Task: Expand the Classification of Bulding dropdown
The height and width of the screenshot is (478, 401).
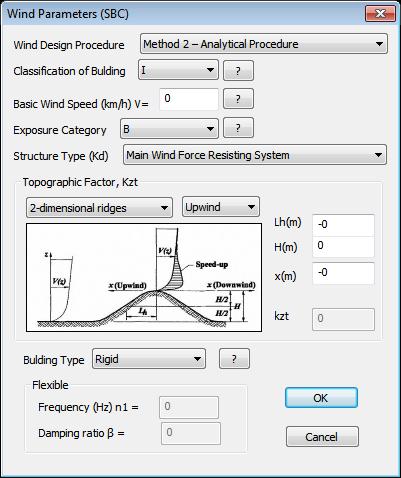Action: [x=178, y=70]
